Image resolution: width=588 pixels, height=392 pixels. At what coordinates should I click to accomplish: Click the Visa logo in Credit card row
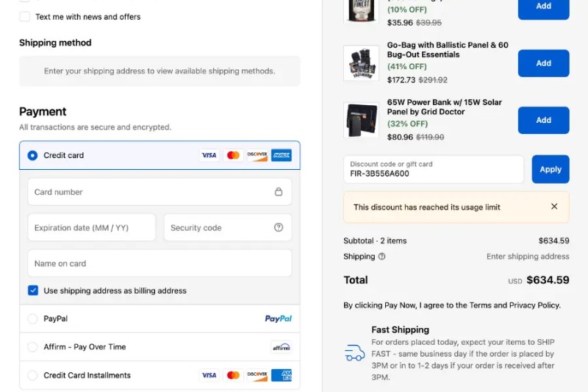[209, 155]
